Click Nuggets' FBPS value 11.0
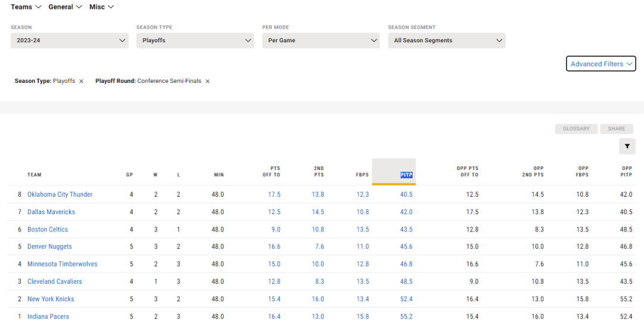This screenshot has height=328, width=644. point(363,247)
